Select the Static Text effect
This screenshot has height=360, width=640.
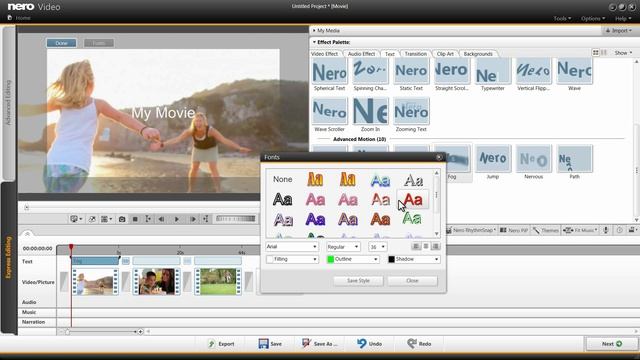411,74
